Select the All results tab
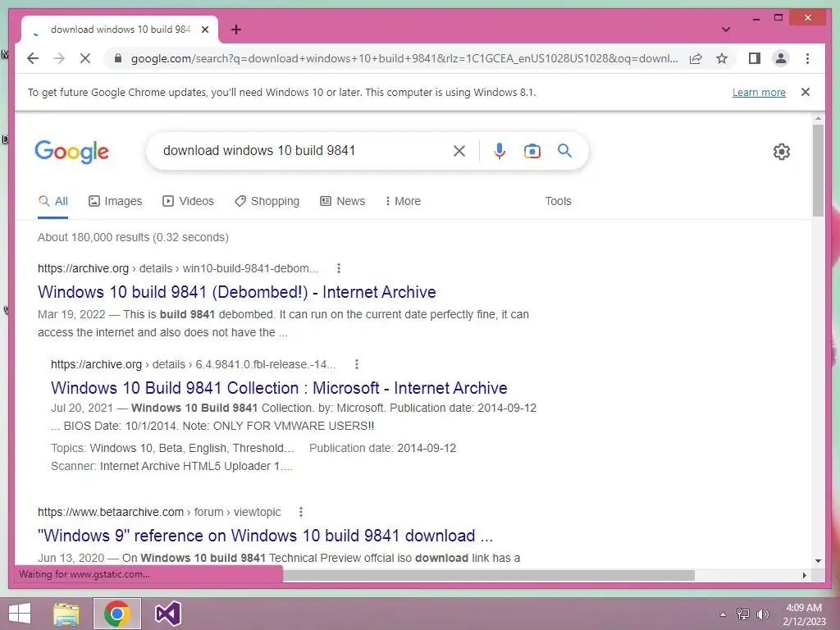The height and width of the screenshot is (630, 840). click(53, 202)
